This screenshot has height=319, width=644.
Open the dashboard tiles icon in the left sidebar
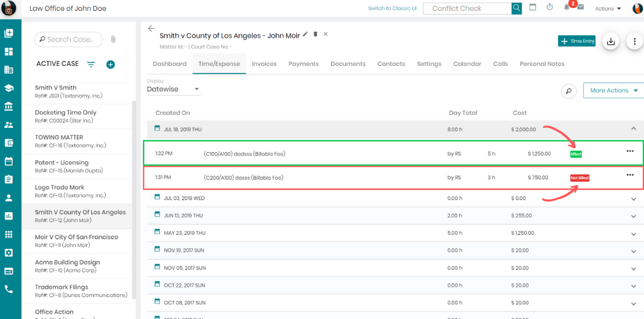(x=9, y=52)
